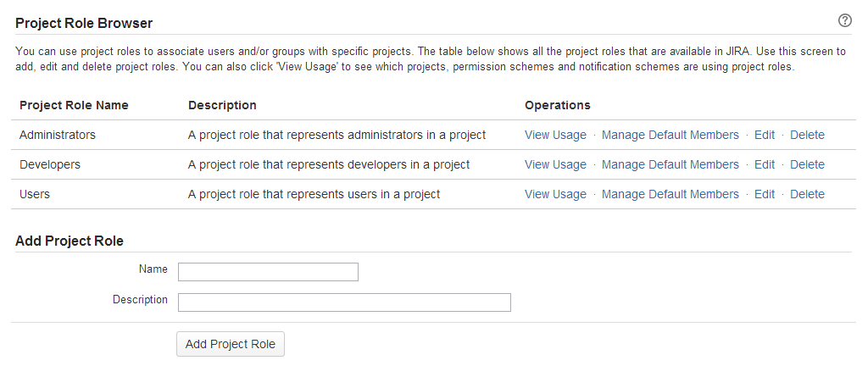
Task: Manage Default Members for Users role
Action: pos(670,194)
